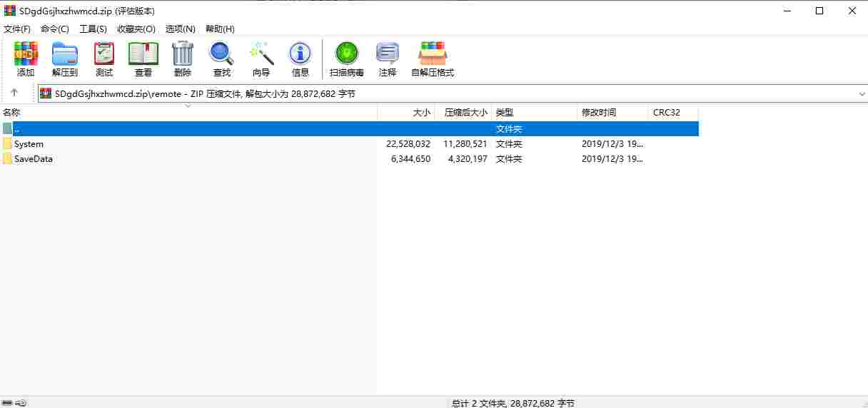This screenshot has height=408, width=868.
Task: Sort by 修改时间 column header
Action: pyautogui.click(x=612, y=113)
